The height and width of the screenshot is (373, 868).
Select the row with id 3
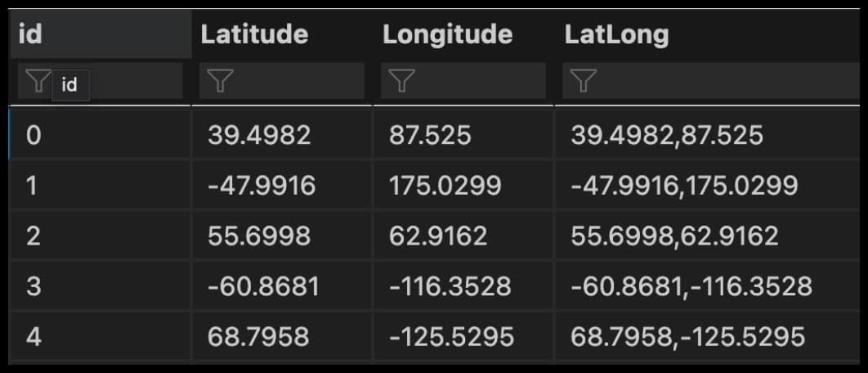coord(34,286)
